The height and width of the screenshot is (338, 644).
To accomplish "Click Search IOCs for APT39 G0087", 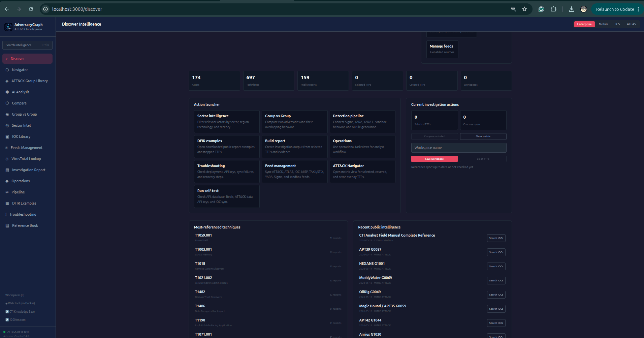I will pyautogui.click(x=496, y=252).
